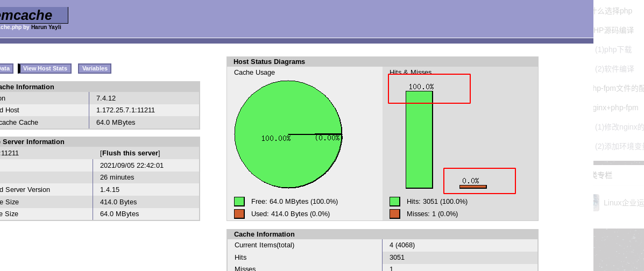Image resolution: width=644 pixels, height=271 pixels.
Task: Click the Harun Yayli author link
Action: (46, 27)
